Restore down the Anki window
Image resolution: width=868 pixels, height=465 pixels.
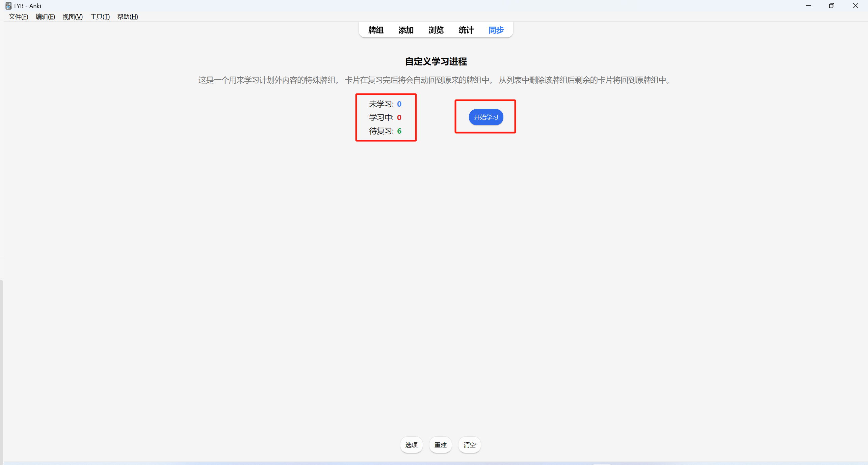832,6
